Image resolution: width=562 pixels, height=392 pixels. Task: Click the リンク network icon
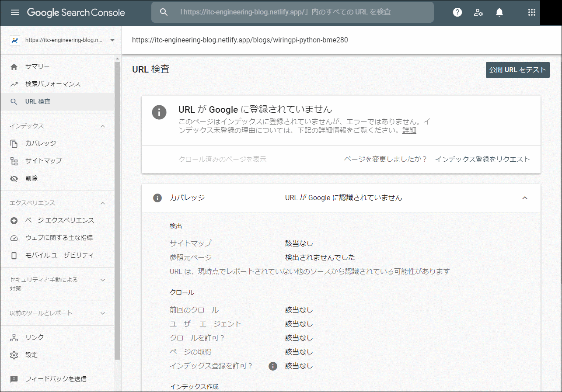[x=14, y=337]
